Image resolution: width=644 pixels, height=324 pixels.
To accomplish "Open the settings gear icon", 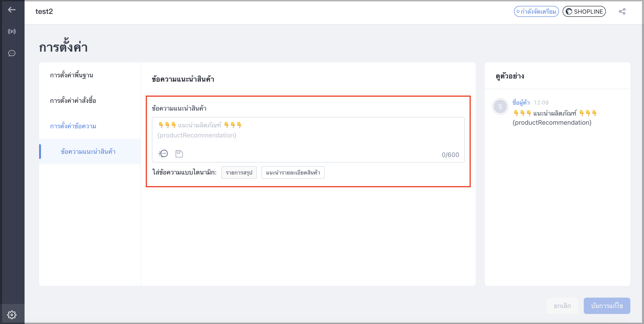I will [12, 314].
